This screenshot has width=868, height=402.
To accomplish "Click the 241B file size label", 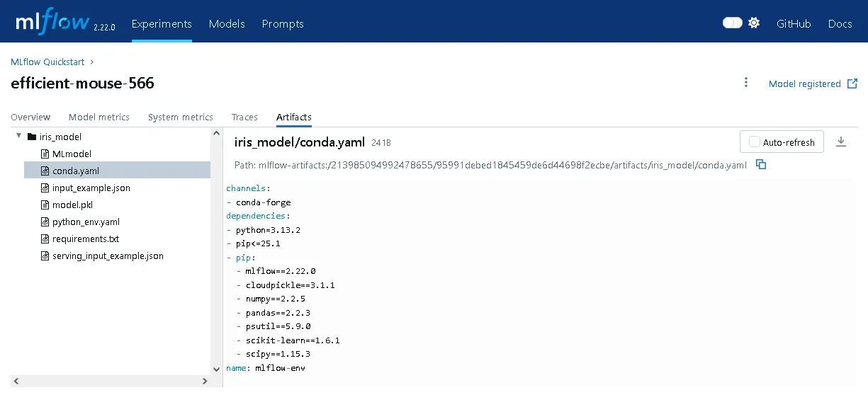I will point(381,143).
